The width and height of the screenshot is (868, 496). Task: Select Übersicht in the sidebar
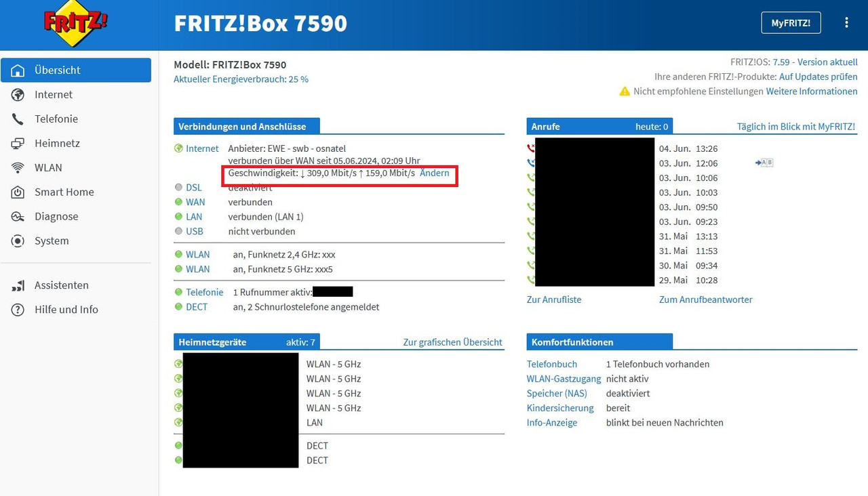76,70
